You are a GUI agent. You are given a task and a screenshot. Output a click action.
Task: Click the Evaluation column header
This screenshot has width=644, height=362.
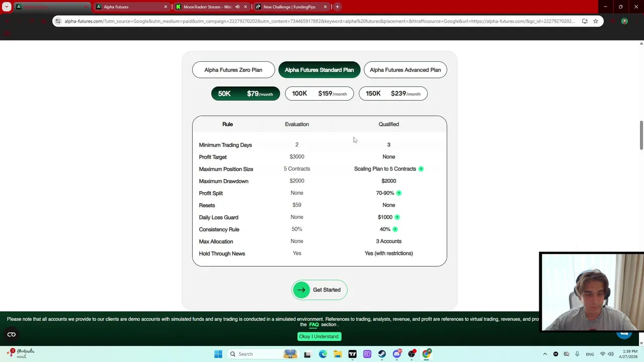[297, 124]
